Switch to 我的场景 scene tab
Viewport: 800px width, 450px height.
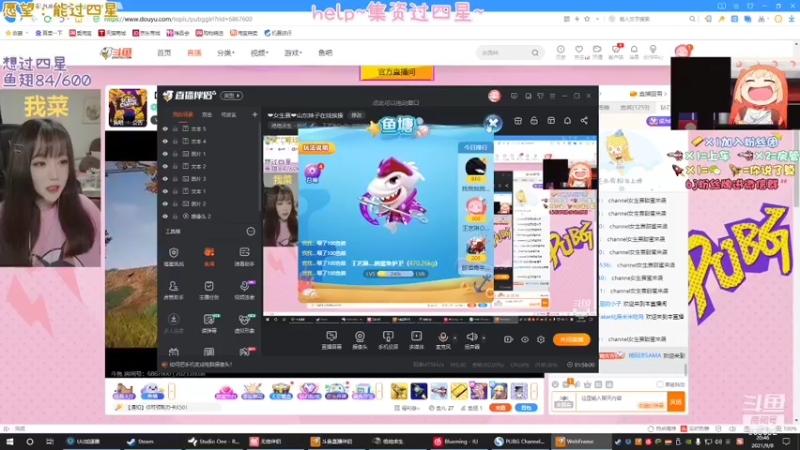pos(183,115)
